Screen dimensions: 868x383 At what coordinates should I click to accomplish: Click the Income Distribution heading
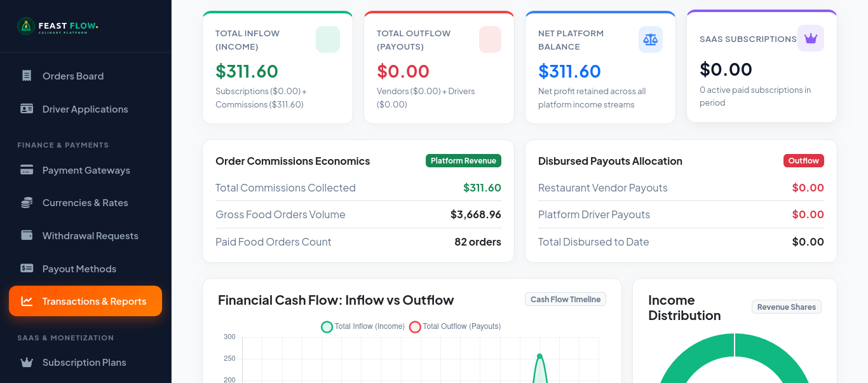pos(684,308)
